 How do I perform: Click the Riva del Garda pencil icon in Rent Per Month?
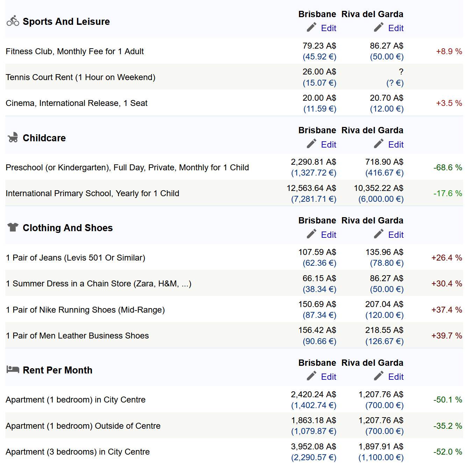coord(378,376)
